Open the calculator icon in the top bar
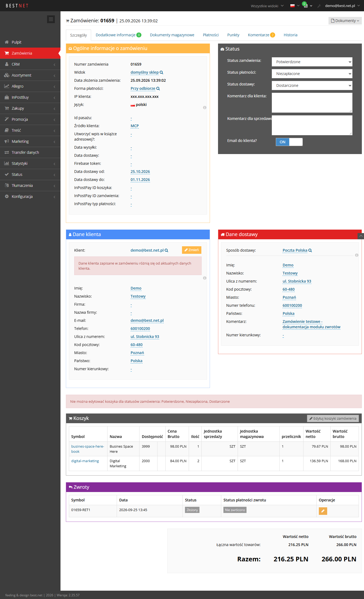Viewport: 364px width, 599px height. point(306,6)
